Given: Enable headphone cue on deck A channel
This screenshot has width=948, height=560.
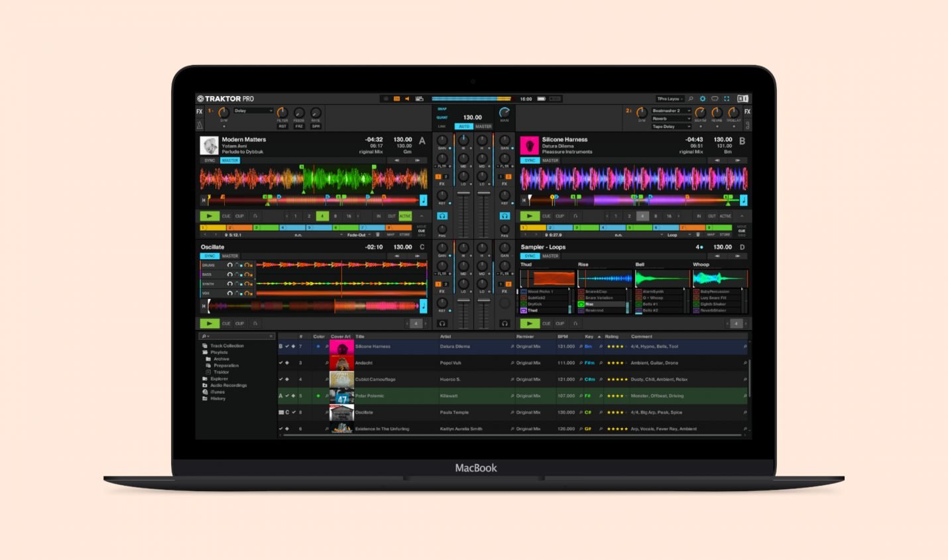Looking at the screenshot, I should tap(442, 216).
